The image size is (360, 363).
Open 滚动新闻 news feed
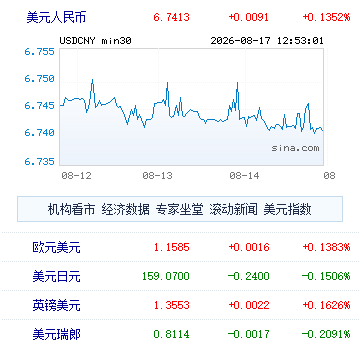point(233,210)
